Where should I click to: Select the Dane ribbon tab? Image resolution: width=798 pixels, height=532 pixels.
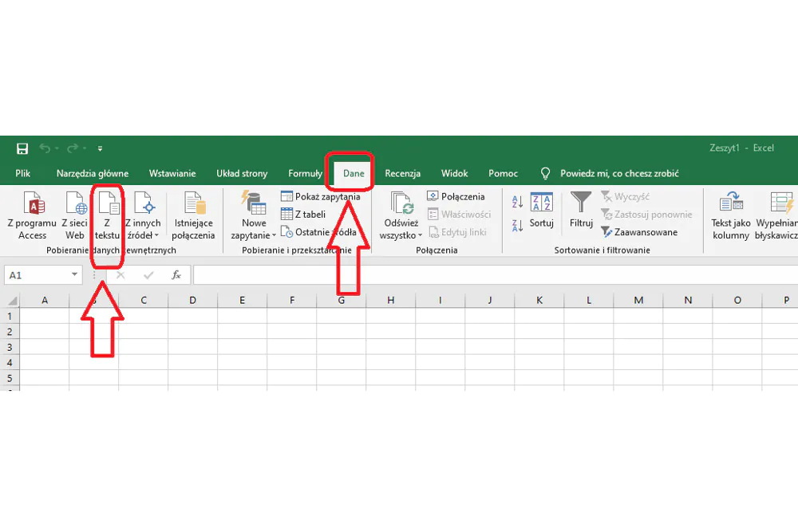tap(354, 173)
